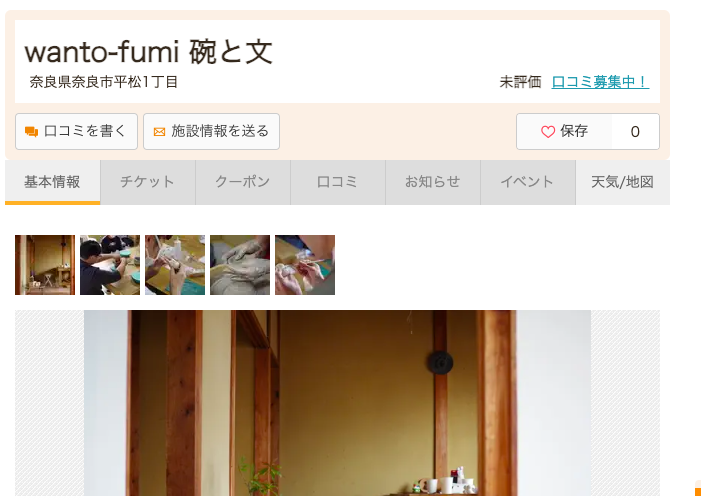701x496 pixels.
Task: Click the 施設情報を送る button
Action: [x=211, y=131]
